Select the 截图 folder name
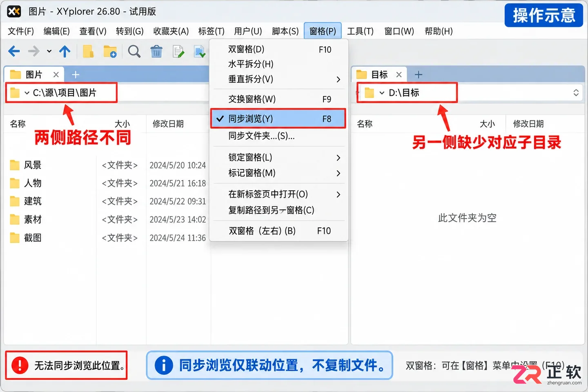 (x=33, y=238)
